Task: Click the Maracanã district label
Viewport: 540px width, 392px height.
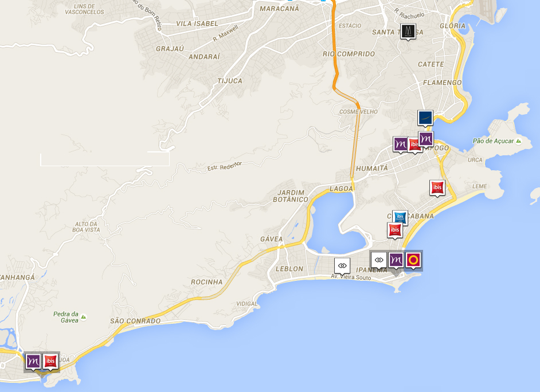Action: [x=279, y=9]
